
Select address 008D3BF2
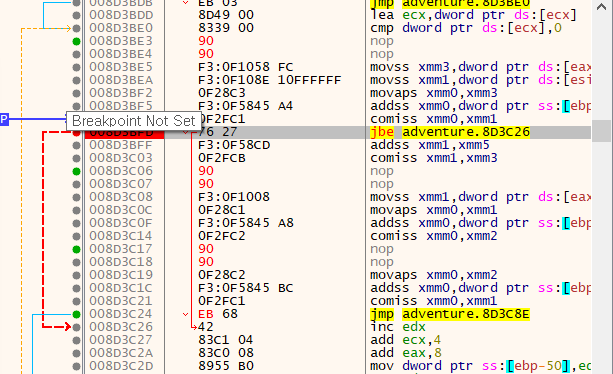pyautogui.click(x=121, y=93)
